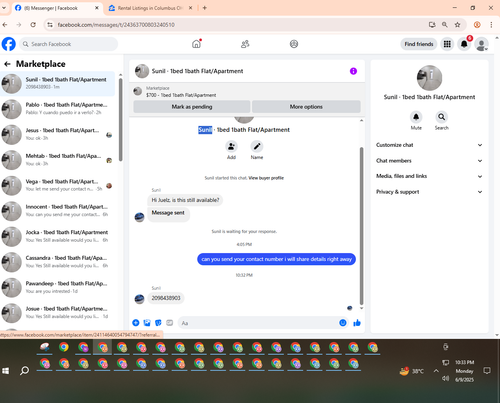Click the chat list scrollbar
Screen dimensions: 500x403
pos(120,119)
